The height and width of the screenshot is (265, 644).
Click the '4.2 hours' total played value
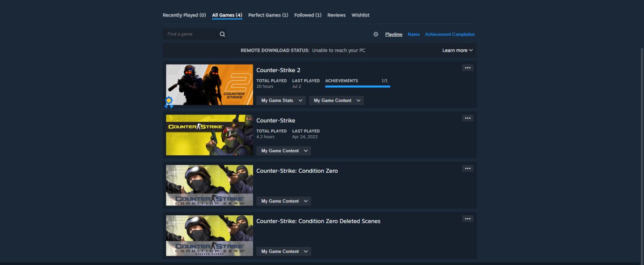[x=265, y=137]
